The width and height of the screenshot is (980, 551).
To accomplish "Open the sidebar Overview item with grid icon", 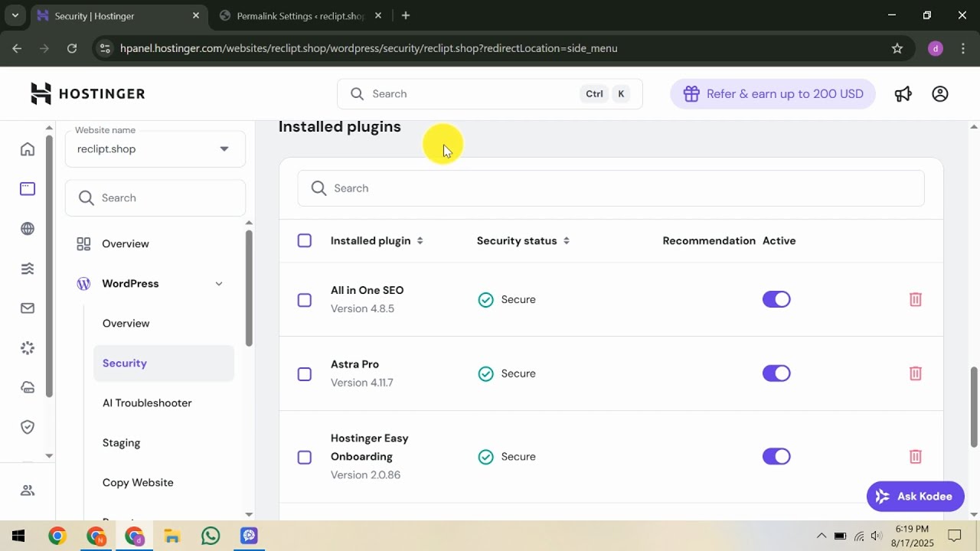I will pyautogui.click(x=126, y=243).
